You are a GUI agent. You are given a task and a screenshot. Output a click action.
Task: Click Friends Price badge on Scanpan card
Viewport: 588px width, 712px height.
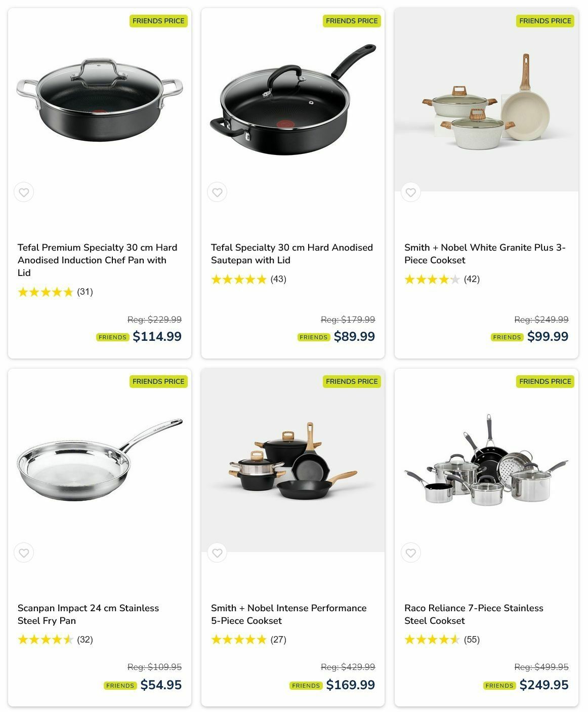158,381
